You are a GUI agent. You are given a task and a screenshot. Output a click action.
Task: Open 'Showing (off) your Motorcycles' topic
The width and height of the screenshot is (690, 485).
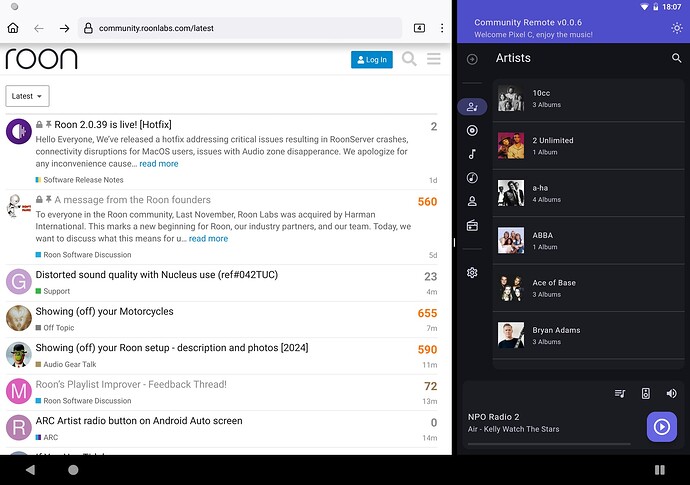104,311
